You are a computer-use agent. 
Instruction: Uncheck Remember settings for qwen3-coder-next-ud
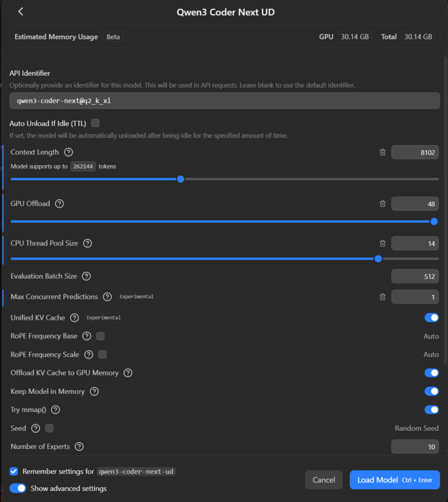[x=14, y=472]
